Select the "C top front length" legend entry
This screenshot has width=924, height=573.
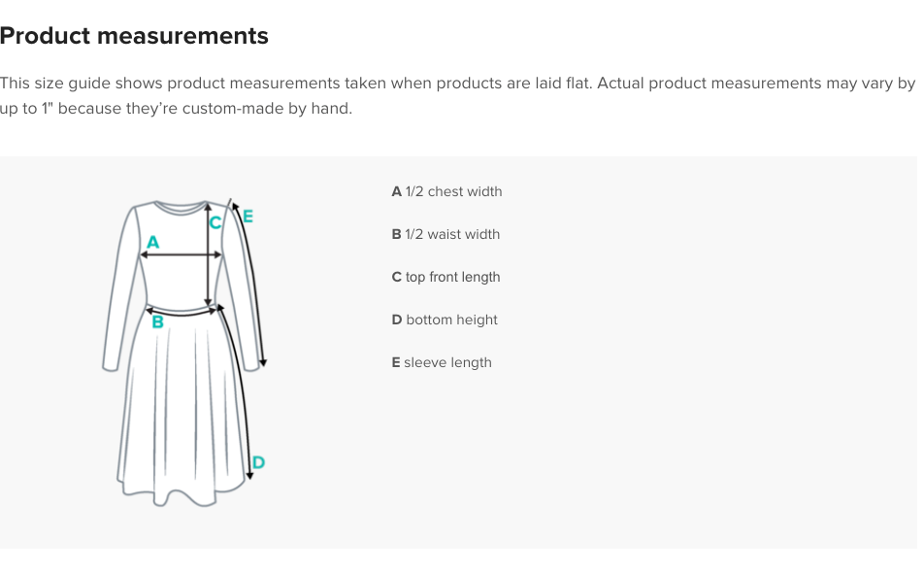tap(445, 277)
